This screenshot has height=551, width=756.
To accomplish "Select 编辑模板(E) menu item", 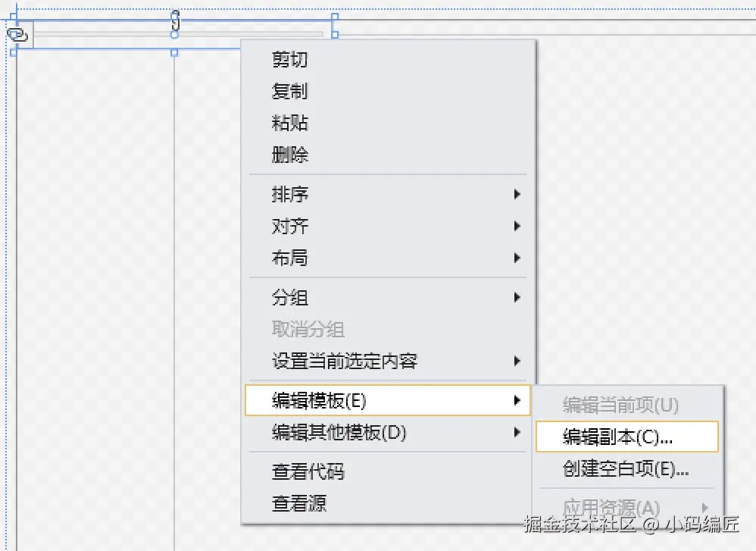I will click(388, 400).
